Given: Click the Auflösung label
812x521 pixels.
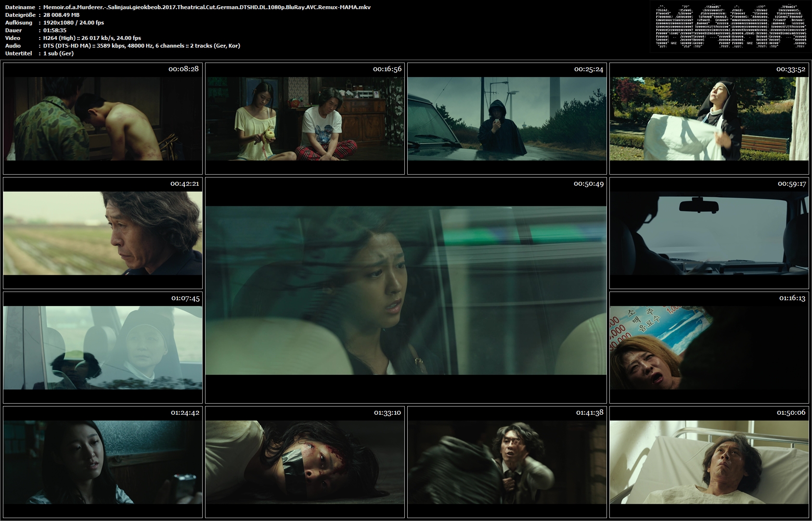Looking at the screenshot, I should [x=19, y=23].
